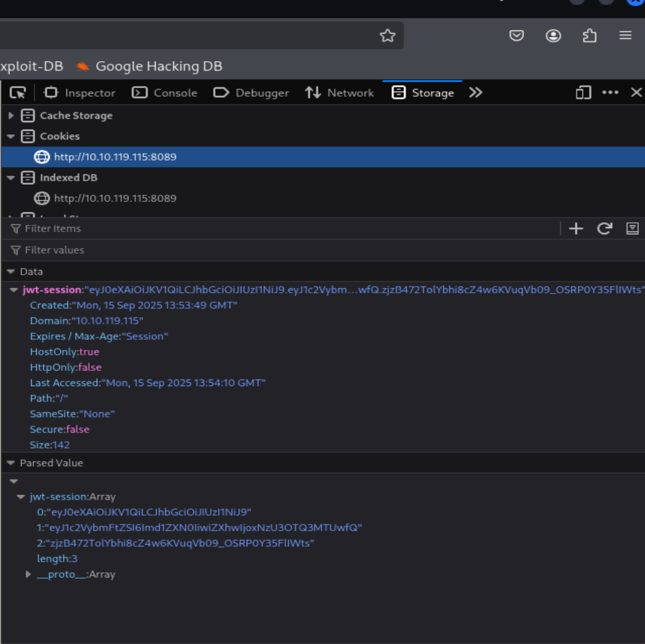Open the Google Hacking DB bookmark
This screenshot has width=645, height=644.
click(149, 66)
